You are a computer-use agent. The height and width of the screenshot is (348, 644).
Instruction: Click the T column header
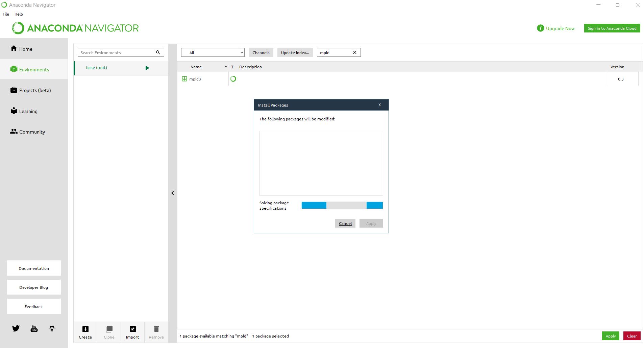coord(232,67)
